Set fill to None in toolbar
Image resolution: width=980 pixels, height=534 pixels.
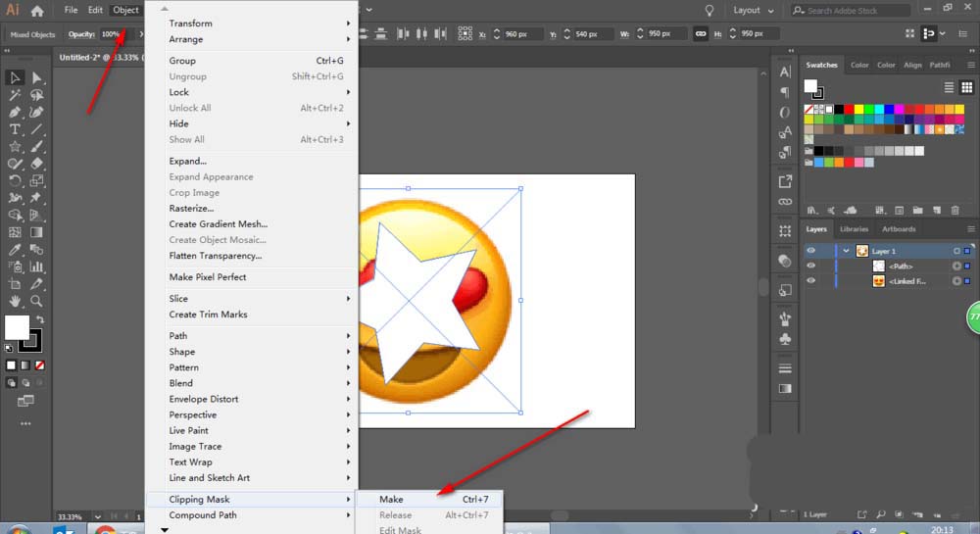point(40,365)
